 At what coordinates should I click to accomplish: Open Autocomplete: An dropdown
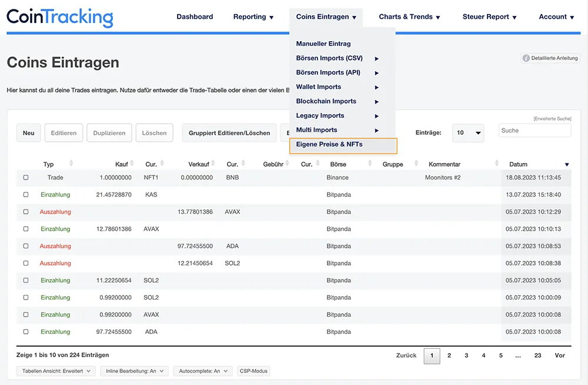[203, 371]
